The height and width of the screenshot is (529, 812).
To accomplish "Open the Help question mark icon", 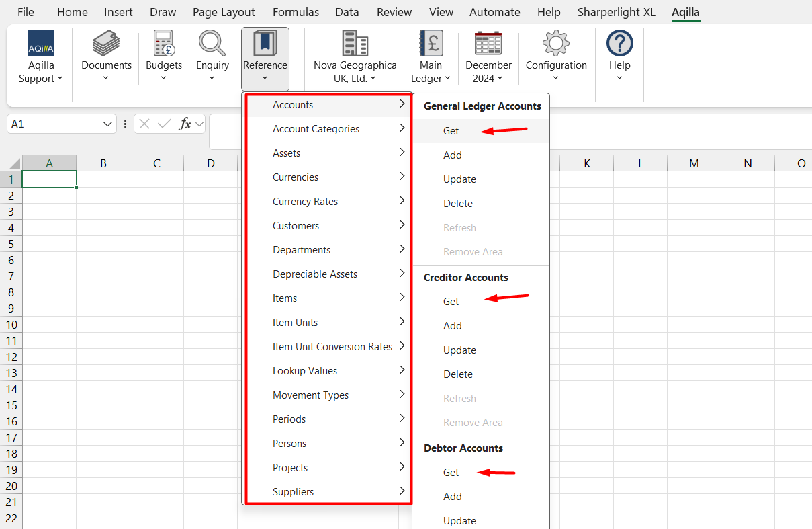I will coord(619,43).
